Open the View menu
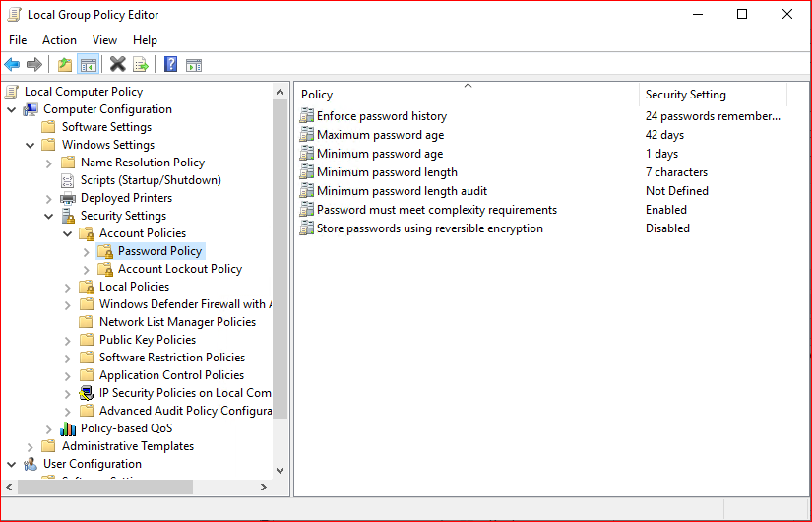Screen dimensions: 812x522 (x=104, y=40)
